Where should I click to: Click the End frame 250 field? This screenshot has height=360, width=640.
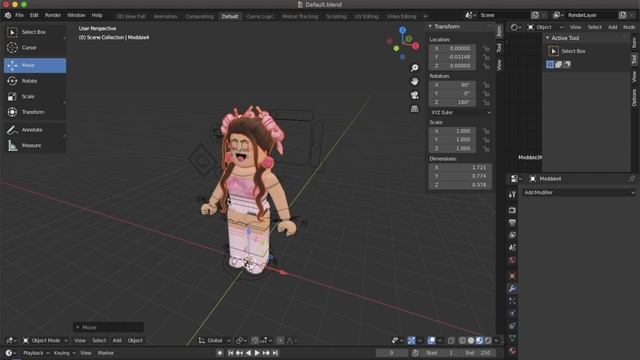click(x=478, y=353)
